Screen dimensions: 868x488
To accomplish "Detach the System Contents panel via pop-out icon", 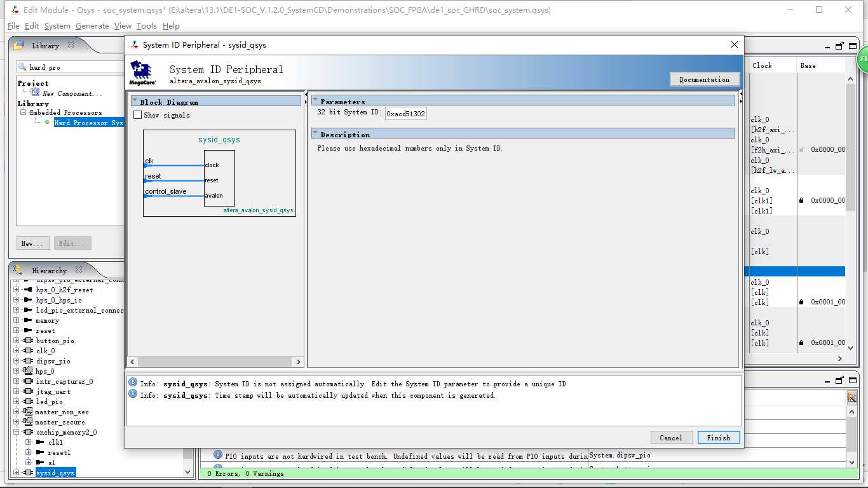I will 840,46.
